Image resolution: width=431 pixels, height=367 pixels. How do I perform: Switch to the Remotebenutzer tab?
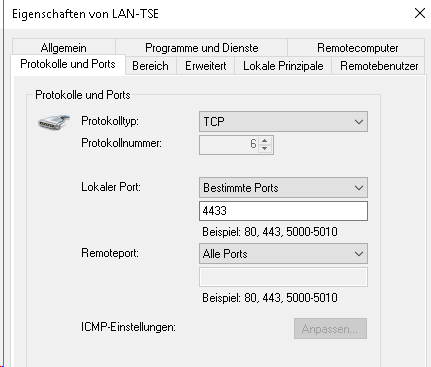(379, 66)
